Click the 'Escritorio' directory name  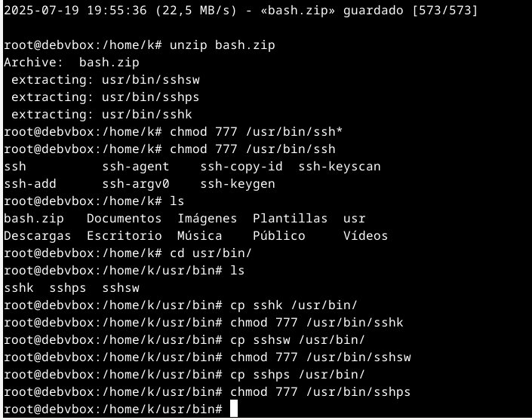click(x=125, y=235)
